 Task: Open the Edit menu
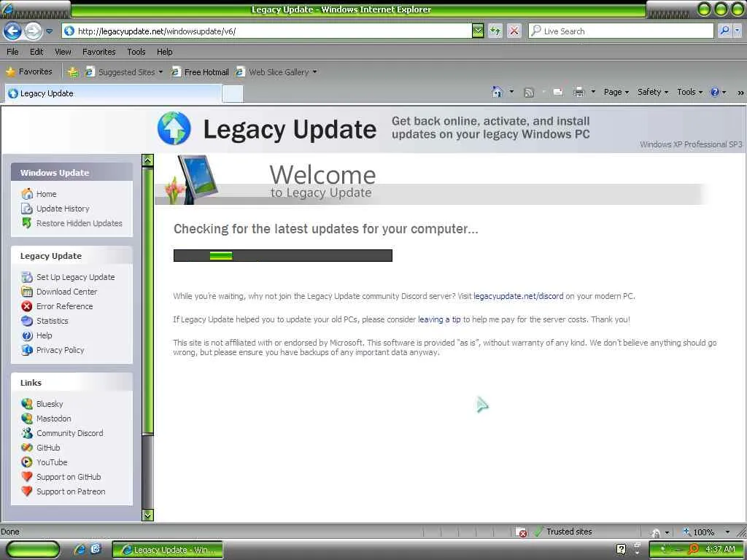click(36, 52)
